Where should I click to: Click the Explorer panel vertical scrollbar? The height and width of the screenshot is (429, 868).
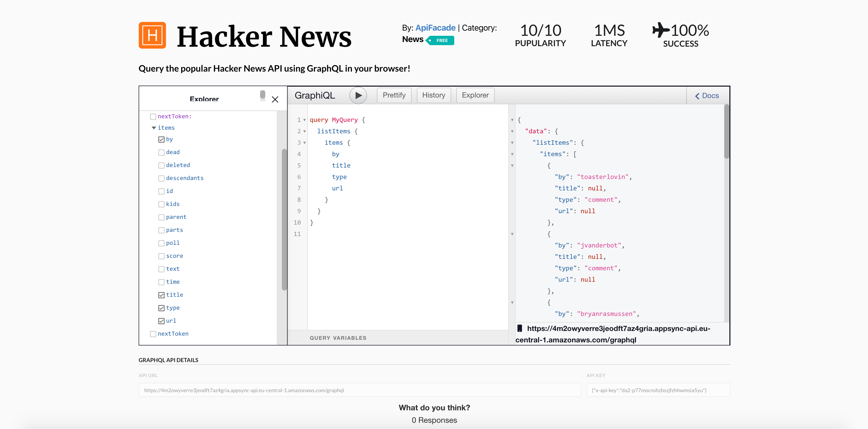284,219
